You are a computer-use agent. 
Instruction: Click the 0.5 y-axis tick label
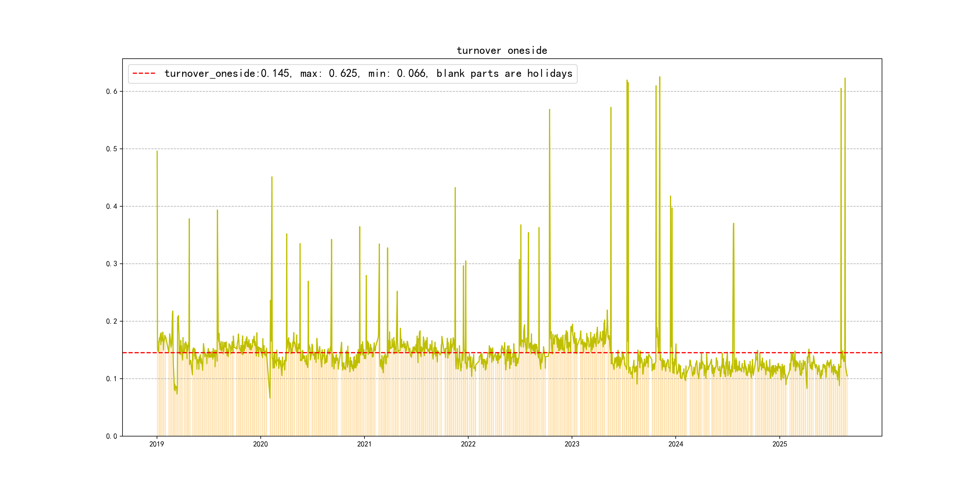pos(112,149)
